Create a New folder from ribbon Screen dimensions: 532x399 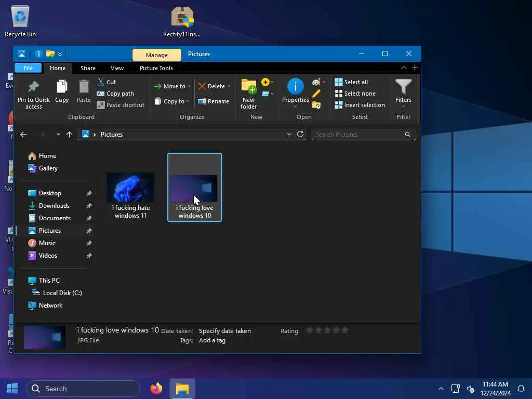pos(249,94)
